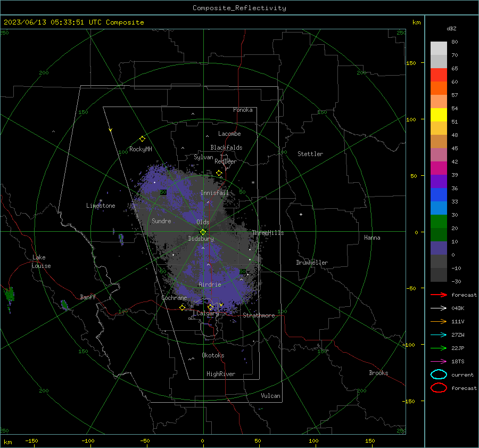479x448 pixels.
Task: Click the 0 tick on right km axis
Action: click(416, 232)
